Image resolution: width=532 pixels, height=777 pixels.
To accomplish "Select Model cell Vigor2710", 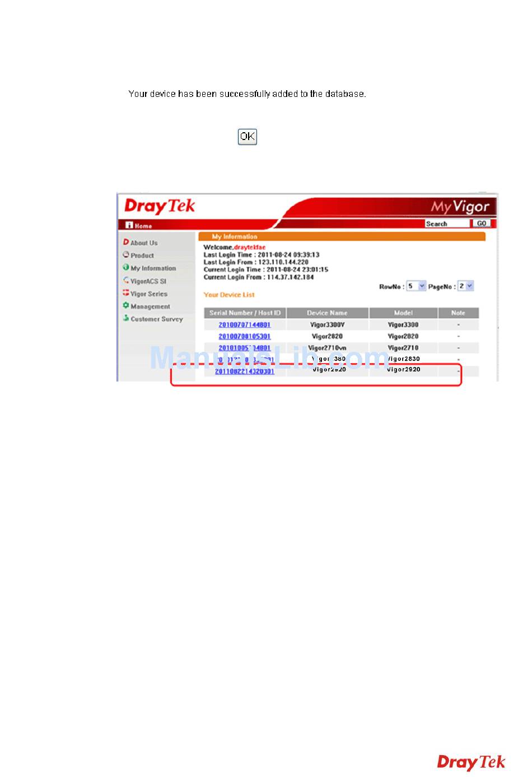I will [403, 348].
